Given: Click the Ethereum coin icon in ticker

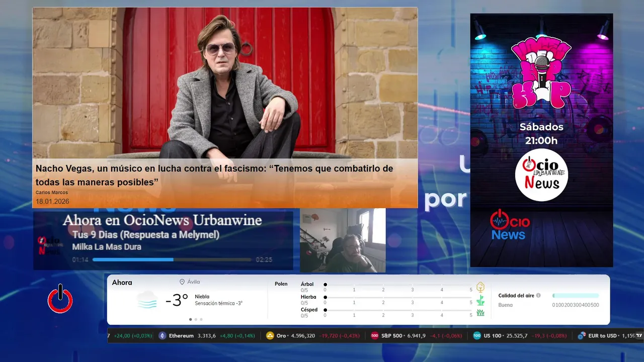Looking at the screenshot, I should pyautogui.click(x=163, y=336).
